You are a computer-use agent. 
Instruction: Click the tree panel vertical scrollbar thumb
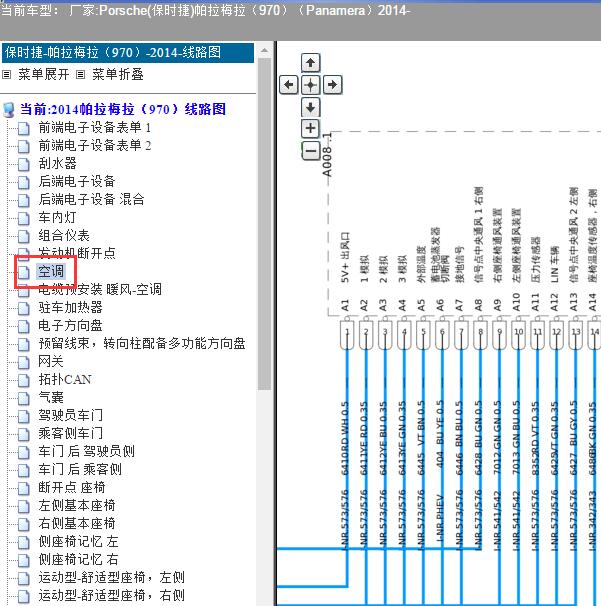(x=265, y=224)
